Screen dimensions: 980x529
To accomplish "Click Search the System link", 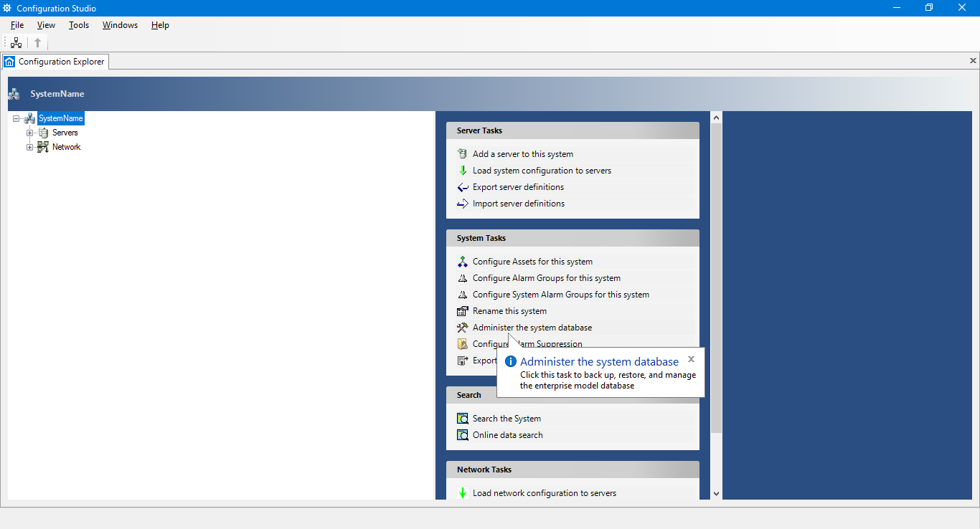I will click(507, 419).
